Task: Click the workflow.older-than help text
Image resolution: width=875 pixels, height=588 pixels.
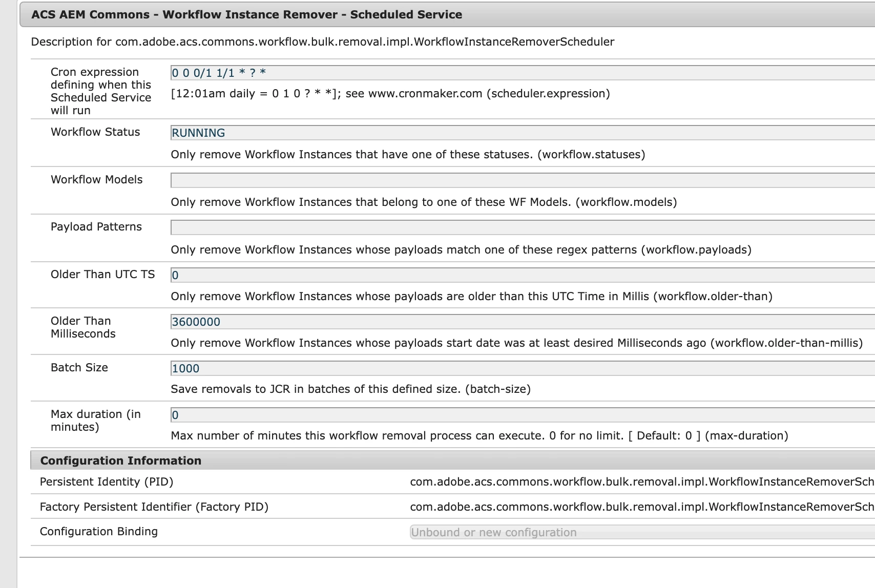Action: click(x=471, y=297)
